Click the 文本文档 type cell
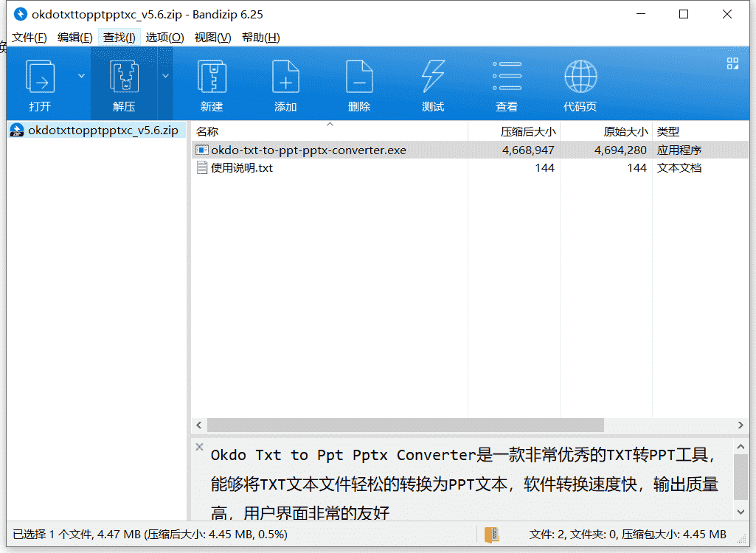This screenshot has height=553, width=756. tap(679, 168)
